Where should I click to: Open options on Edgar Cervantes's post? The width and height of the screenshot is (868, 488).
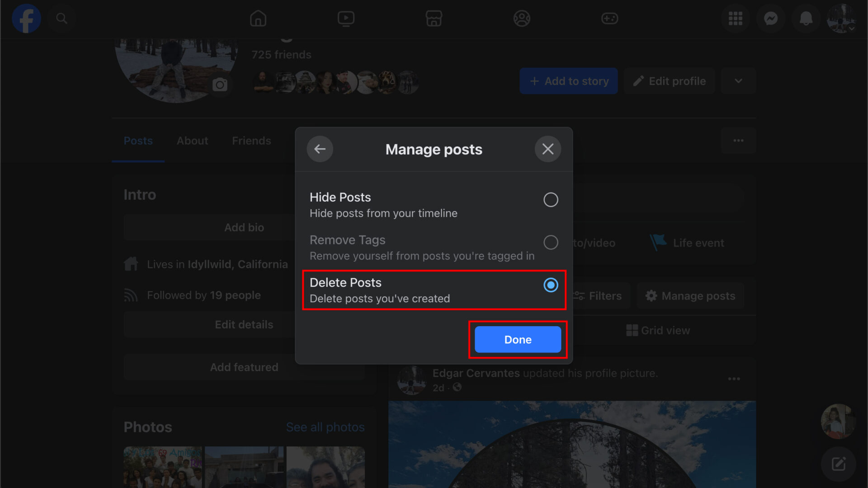point(734,379)
